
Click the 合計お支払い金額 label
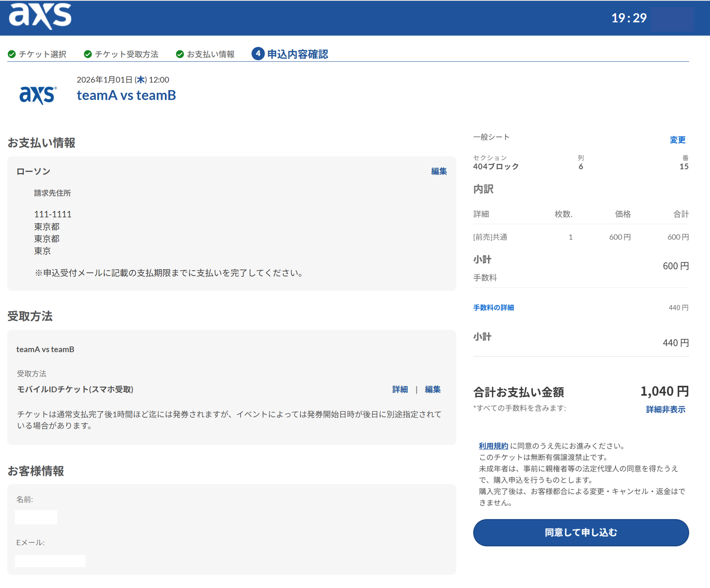519,392
